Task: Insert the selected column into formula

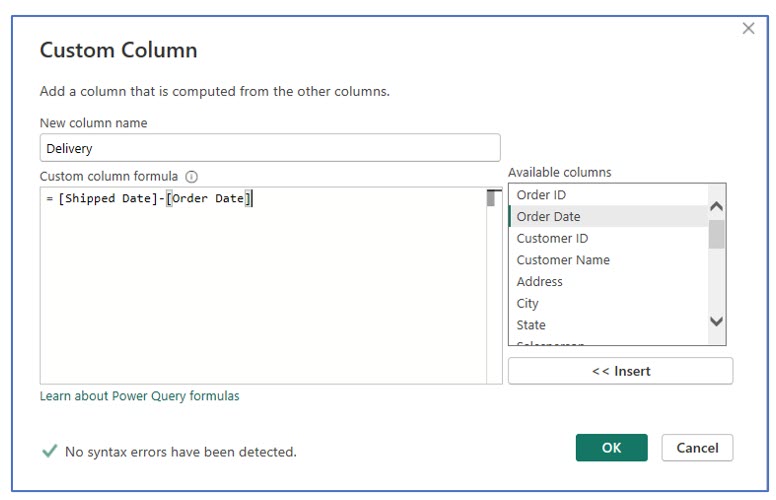Action: pyautogui.click(x=621, y=371)
